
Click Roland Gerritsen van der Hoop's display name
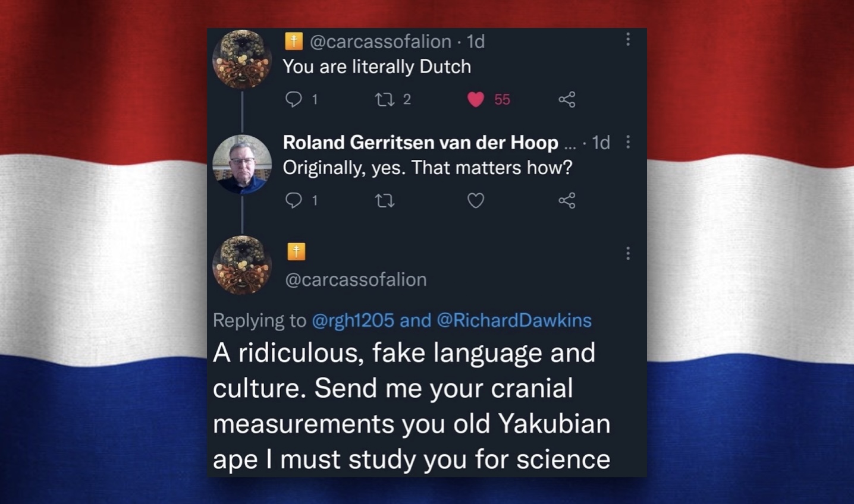pyautogui.click(x=420, y=143)
